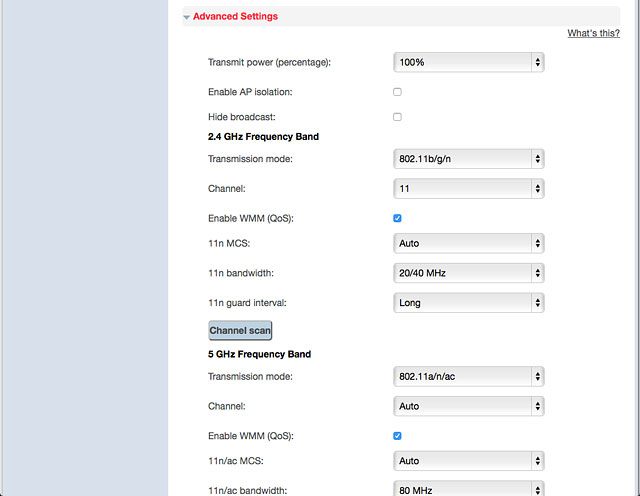
Task: Open 5 GHz Transmission mode 802.11a/n/ac dropdown
Action: (469, 376)
